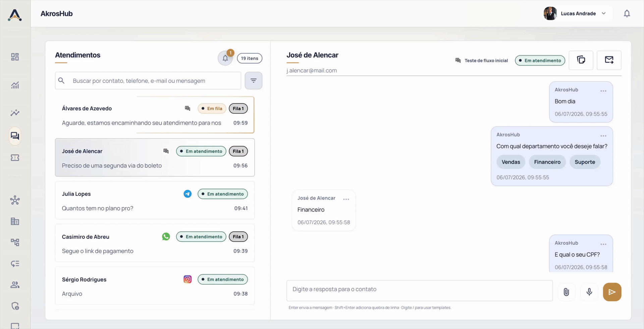The image size is (644, 329).
Task: Click 'Fila 1' tag on Casimiro de Abreu
Action: 238,237
